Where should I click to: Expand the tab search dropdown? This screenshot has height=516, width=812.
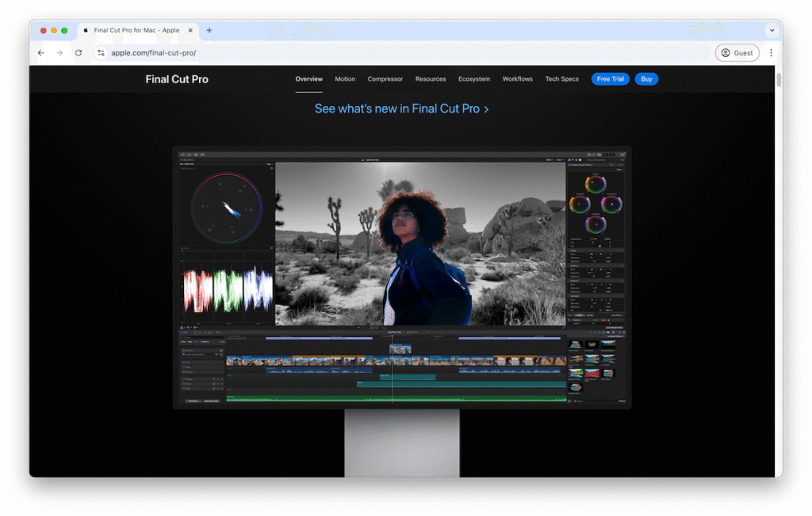pos(772,31)
